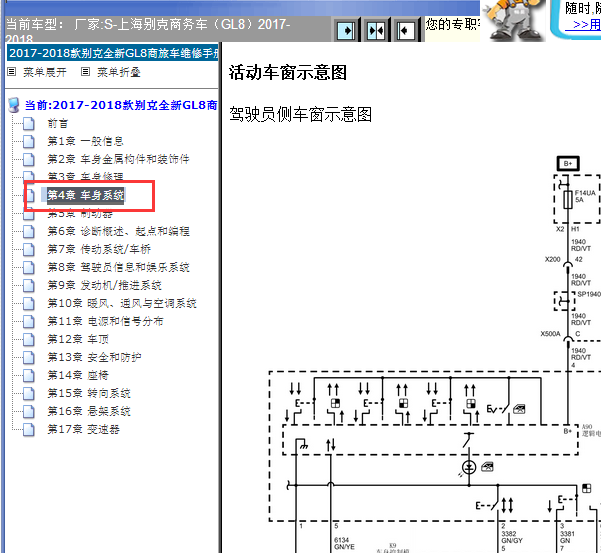Screen dimensions: 601x553
Task: Click page icon beside 第11章 电源和信号分布
Action: [29, 322]
